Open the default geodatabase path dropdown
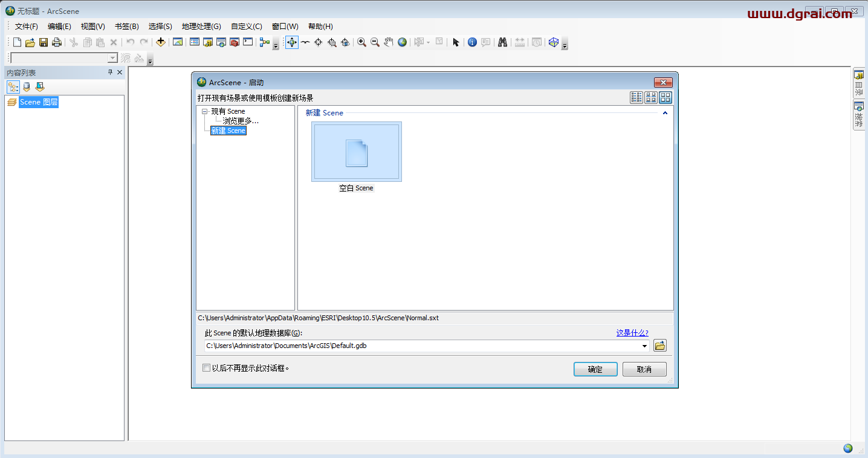 (x=644, y=345)
